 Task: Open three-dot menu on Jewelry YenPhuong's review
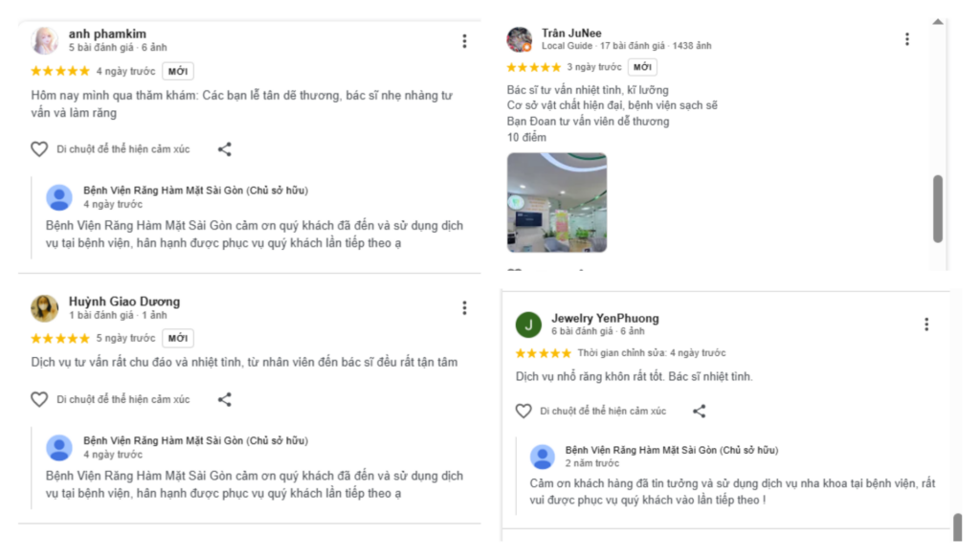click(926, 324)
